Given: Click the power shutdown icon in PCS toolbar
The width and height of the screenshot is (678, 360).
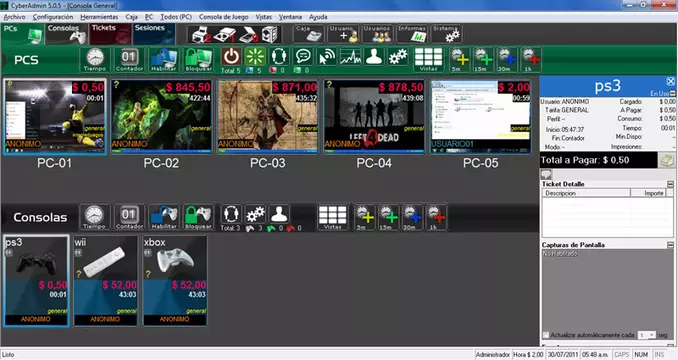Looking at the screenshot, I should (x=231, y=57).
